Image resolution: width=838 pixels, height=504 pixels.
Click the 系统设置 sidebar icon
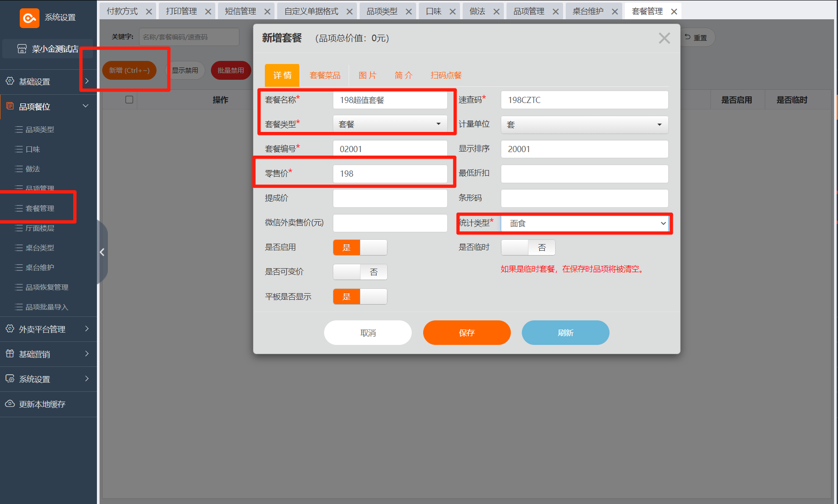click(x=10, y=379)
